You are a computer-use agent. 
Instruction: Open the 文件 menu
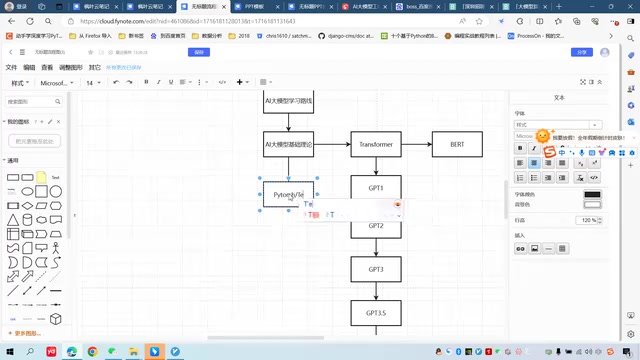pos(11,67)
